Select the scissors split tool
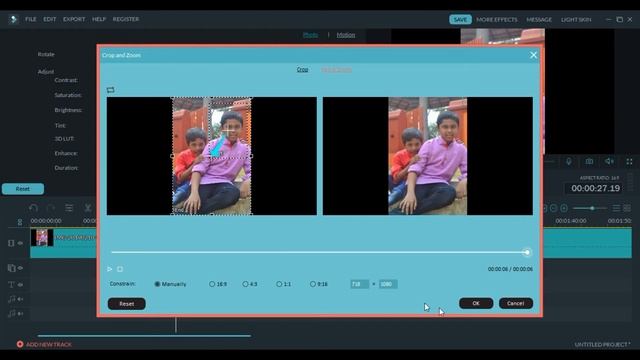The height and width of the screenshot is (360, 640). [88, 208]
